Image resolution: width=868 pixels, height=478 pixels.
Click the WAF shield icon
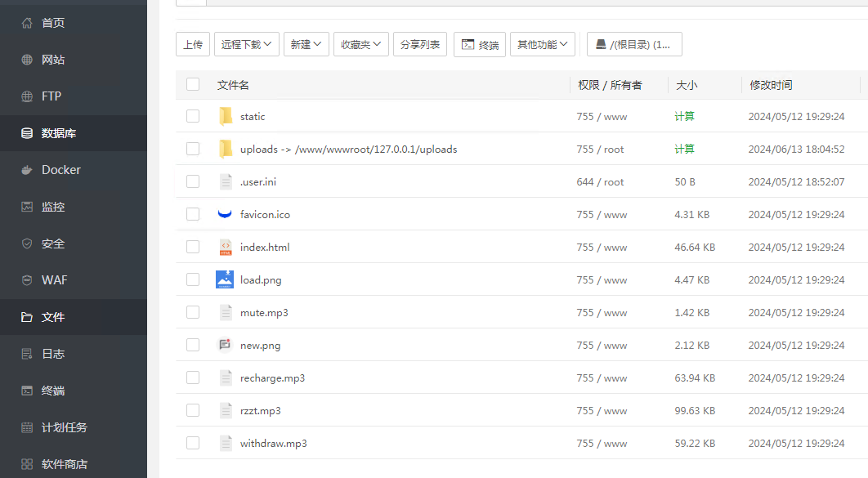[x=27, y=280]
